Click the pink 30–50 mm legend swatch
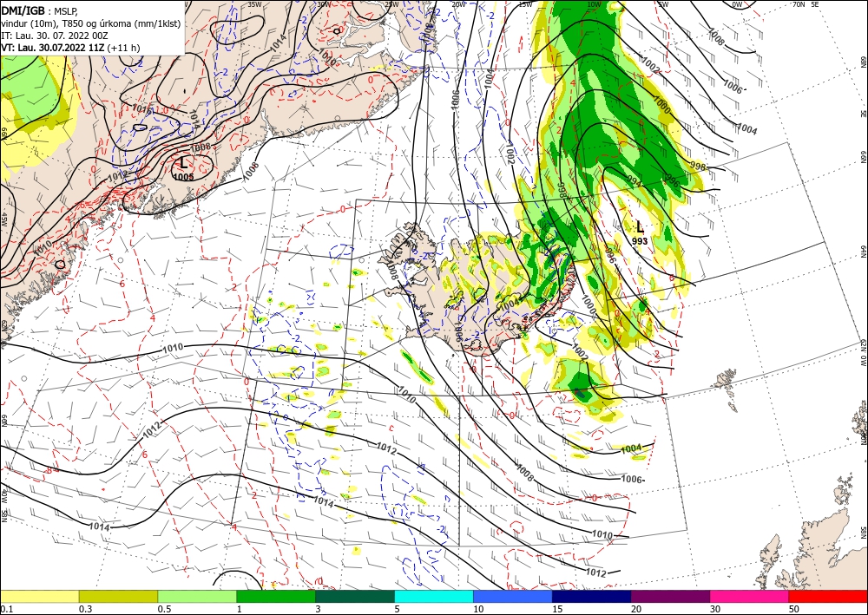The width and height of the screenshot is (868, 615). click(x=750, y=596)
